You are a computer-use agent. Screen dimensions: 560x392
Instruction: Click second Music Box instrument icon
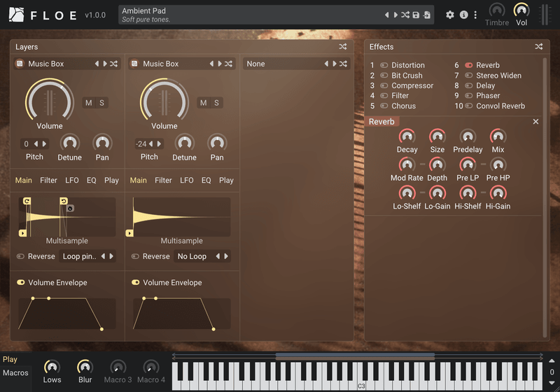(x=134, y=64)
